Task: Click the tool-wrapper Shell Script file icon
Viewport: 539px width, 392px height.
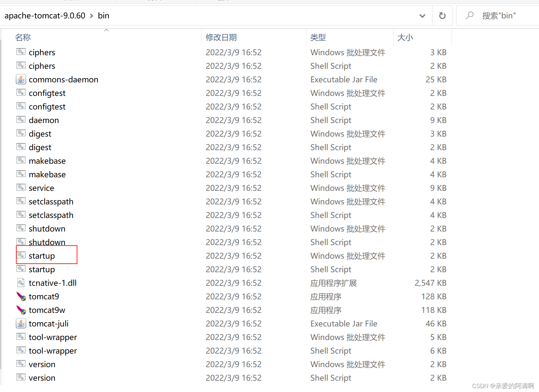Action: [21, 350]
